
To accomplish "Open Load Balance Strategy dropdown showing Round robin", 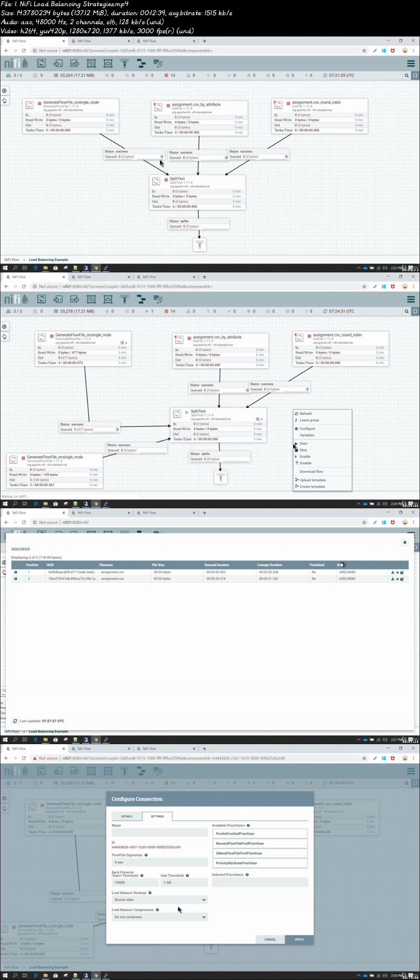I will click(x=160, y=900).
